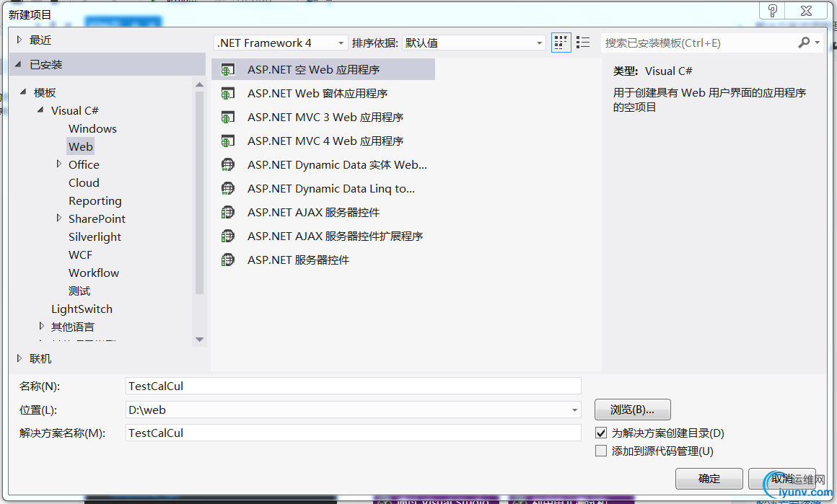Open the search options dropdown arrow

click(818, 43)
